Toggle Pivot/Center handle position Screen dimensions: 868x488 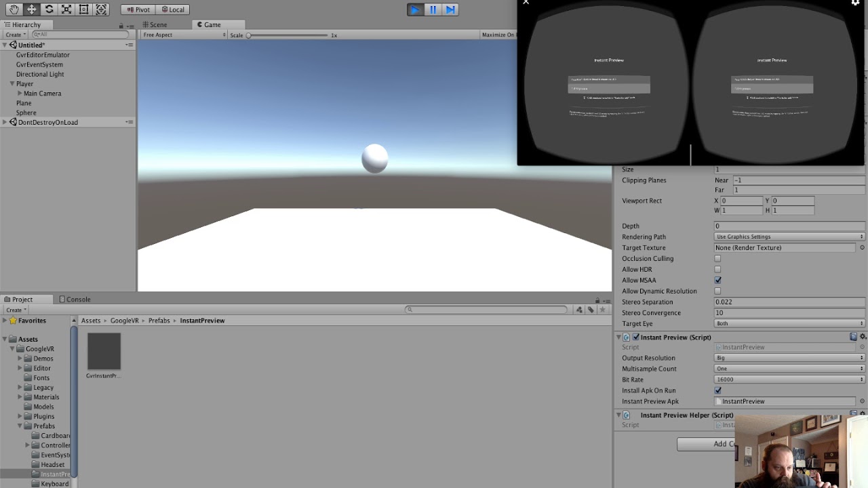[x=138, y=9]
